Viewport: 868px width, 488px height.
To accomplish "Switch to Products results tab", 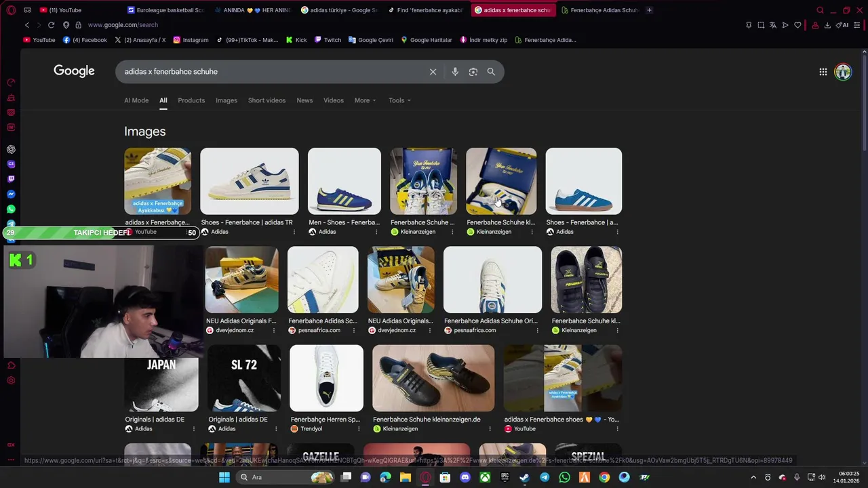I will pyautogui.click(x=191, y=100).
